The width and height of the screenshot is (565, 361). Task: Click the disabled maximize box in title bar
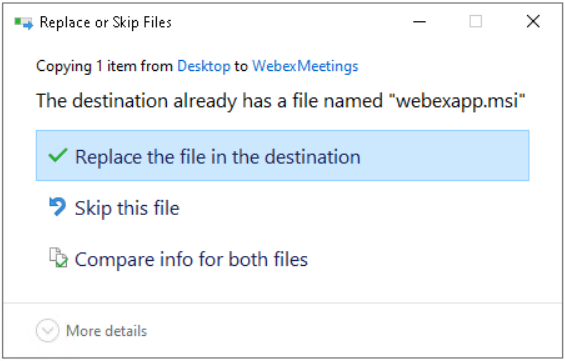click(476, 22)
